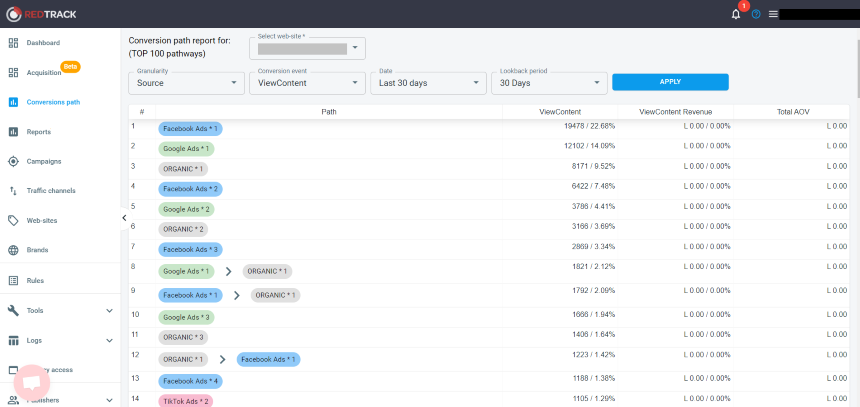The width and height of the screenshot is (860, 407).
Task: Click the Google Ads * 2 chip
Action: (x=186, y=210)
